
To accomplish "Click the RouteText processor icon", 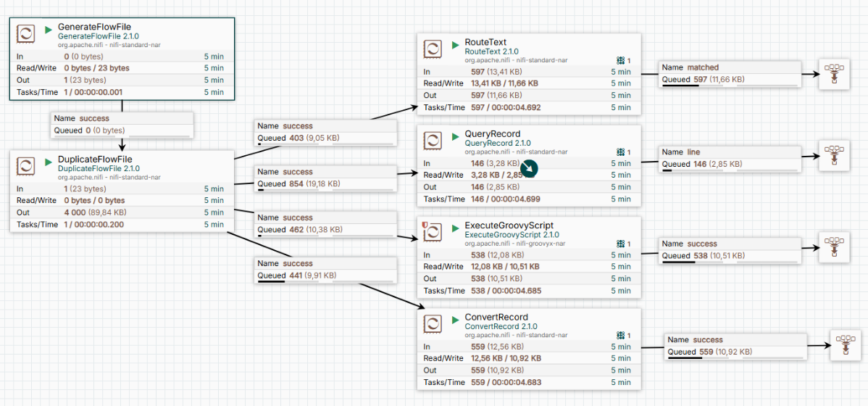I will (433, 49).
